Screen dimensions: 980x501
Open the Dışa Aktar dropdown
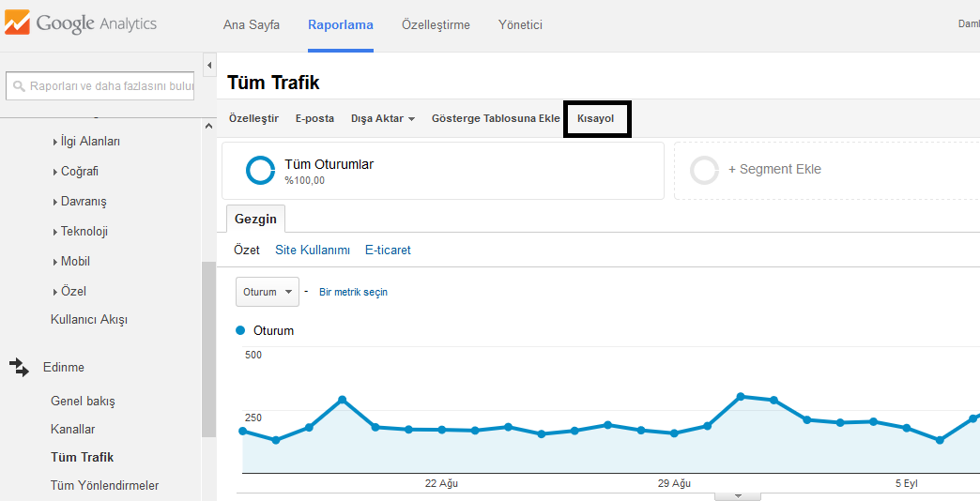382,119
